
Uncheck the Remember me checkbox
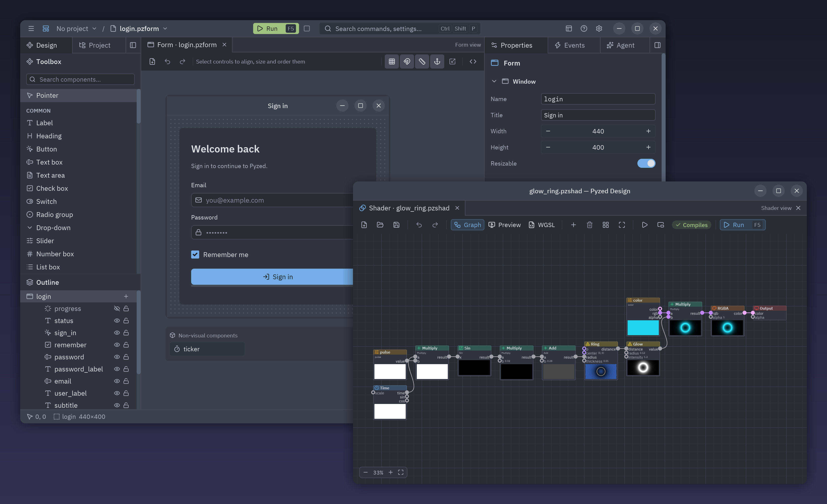(195, 255)
